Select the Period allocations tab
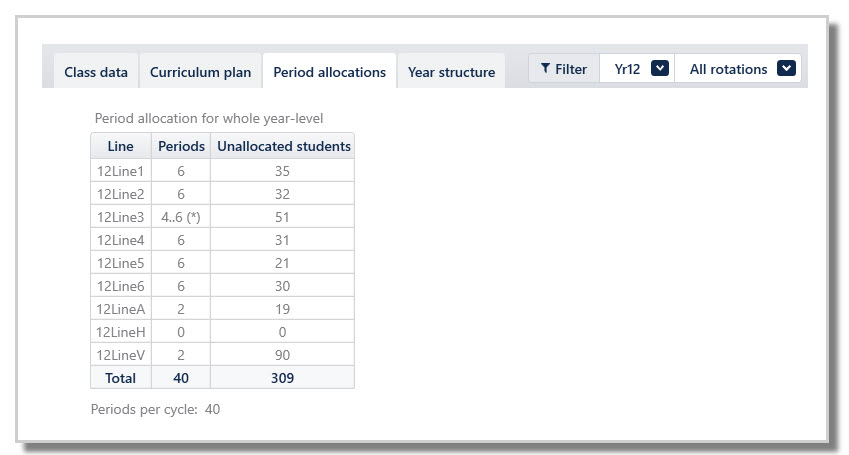Screen dimensions: 849x455 (329, 72)
